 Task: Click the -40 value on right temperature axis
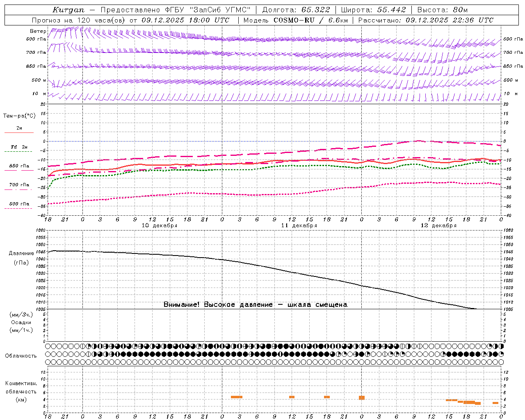(507, 215)
